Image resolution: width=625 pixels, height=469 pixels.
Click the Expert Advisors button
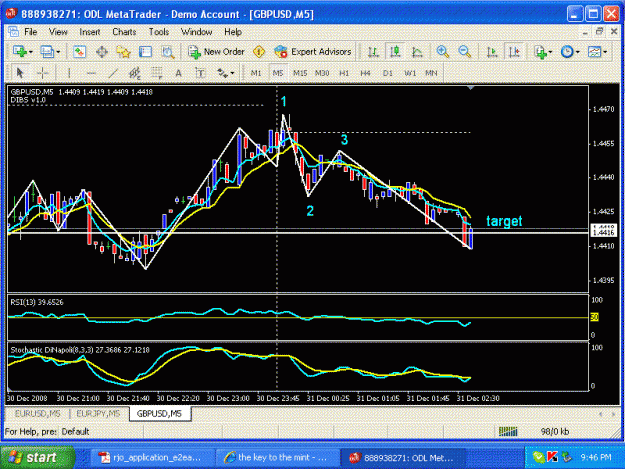coord(313,51)
